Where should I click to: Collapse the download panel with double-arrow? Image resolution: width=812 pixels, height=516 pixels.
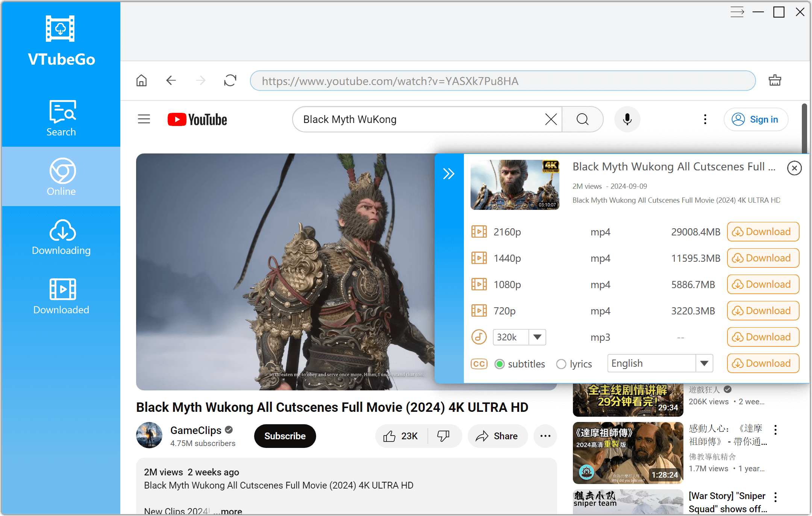449,173
